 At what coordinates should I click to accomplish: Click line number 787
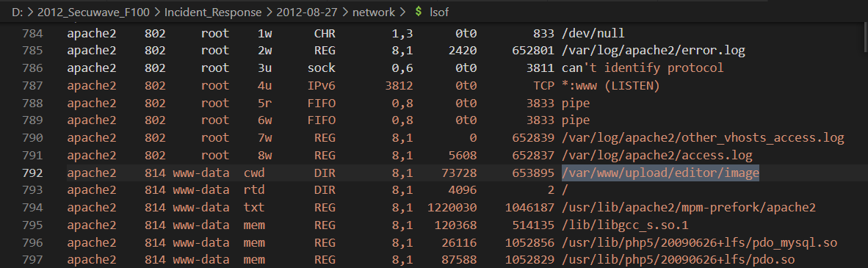[x=32, y=86]
